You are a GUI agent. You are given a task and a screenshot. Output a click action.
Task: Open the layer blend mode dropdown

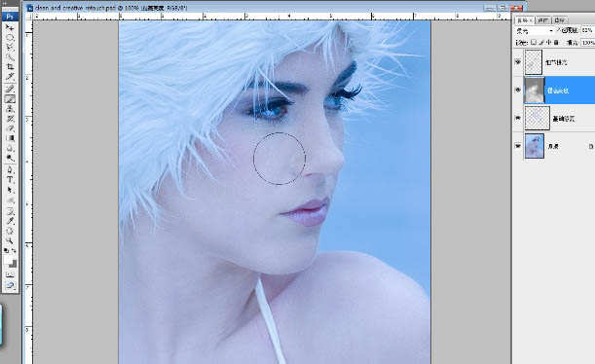click(535, 31)
